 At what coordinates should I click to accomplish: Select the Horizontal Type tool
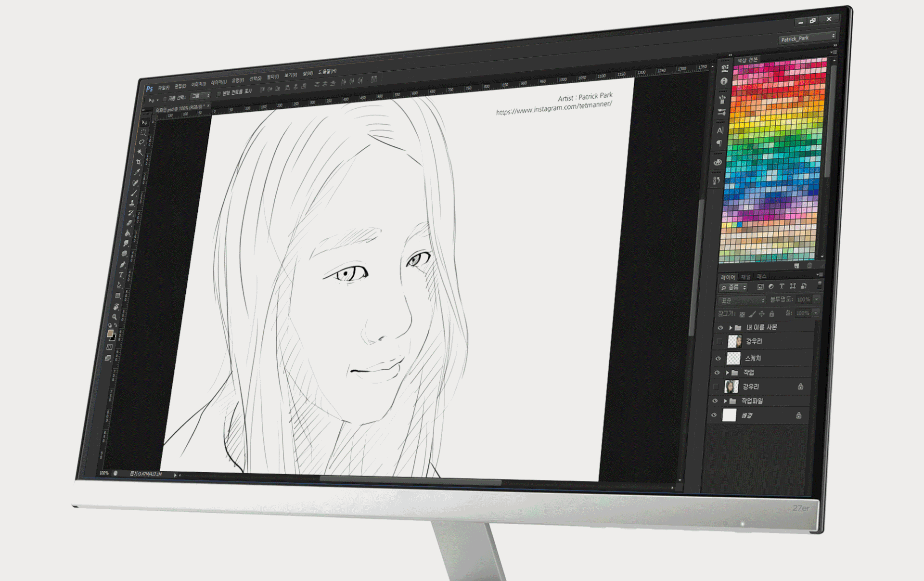pos(121,275)
